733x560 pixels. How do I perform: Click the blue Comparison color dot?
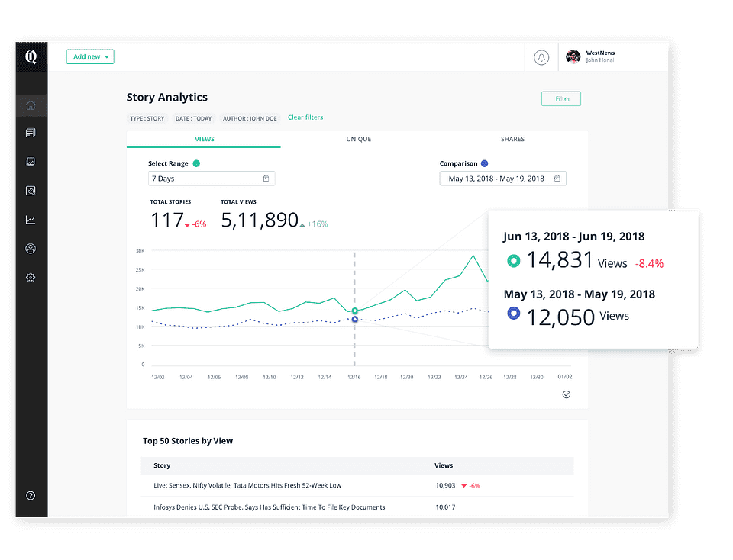tap(486, 163)
